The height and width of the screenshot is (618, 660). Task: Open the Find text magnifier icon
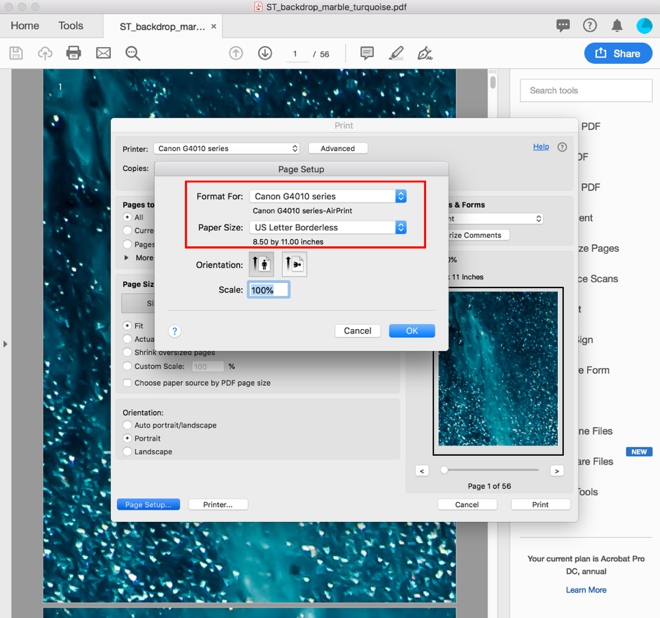pyautogui.click(x=133, y=53)
